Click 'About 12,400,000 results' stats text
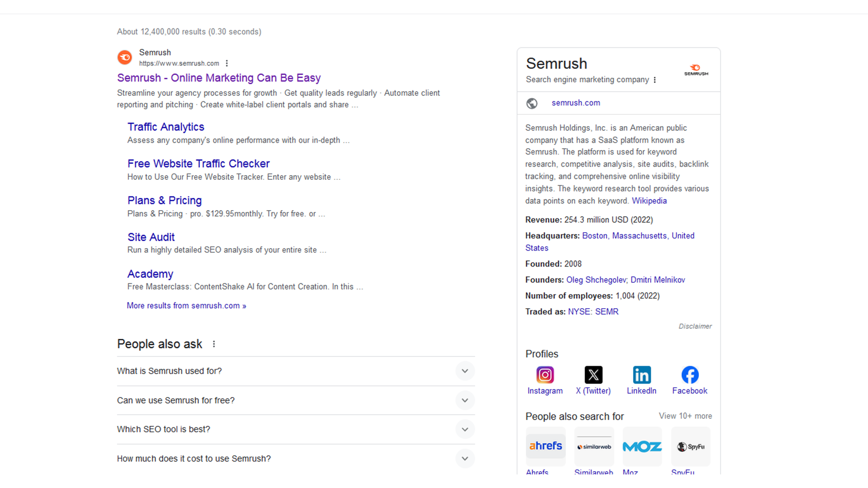The width and height of the screenshot is (868, 488). (x=189, y=32)
